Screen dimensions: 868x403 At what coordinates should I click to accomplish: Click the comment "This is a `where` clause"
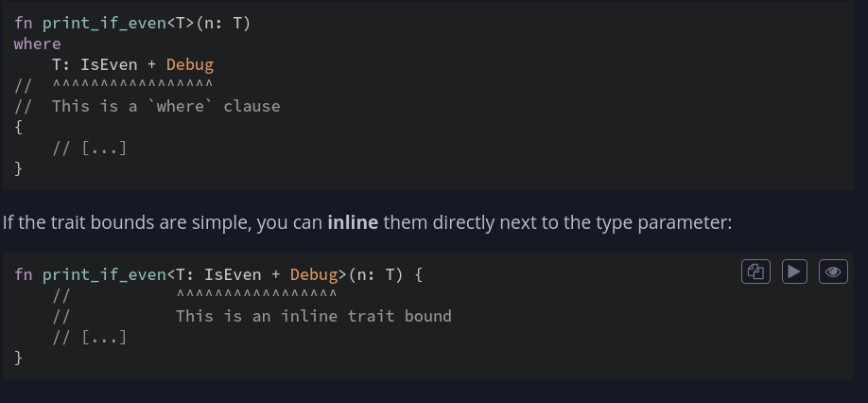click(166, 106)
